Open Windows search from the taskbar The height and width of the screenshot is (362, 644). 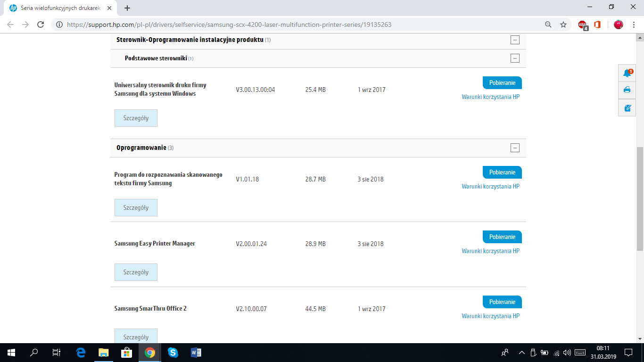pyautogui.click(x=34, y=353)
